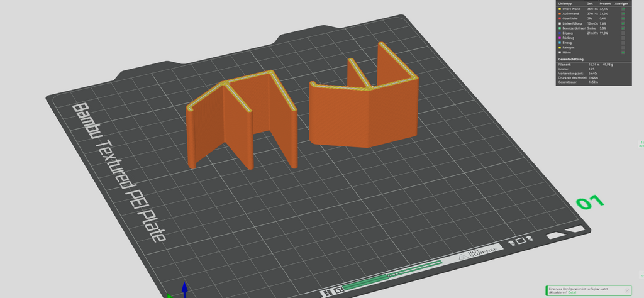Enable the Eilgang travel moves checkbox

coord(623,33)
